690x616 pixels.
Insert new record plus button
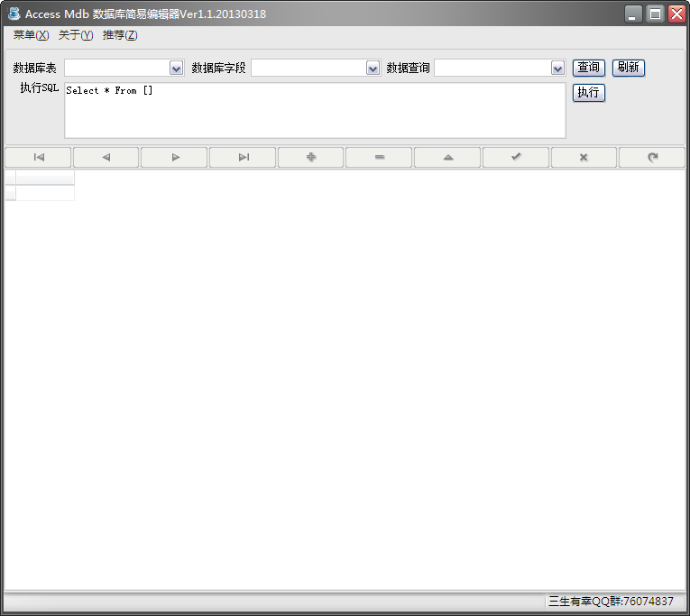(311, 158)
